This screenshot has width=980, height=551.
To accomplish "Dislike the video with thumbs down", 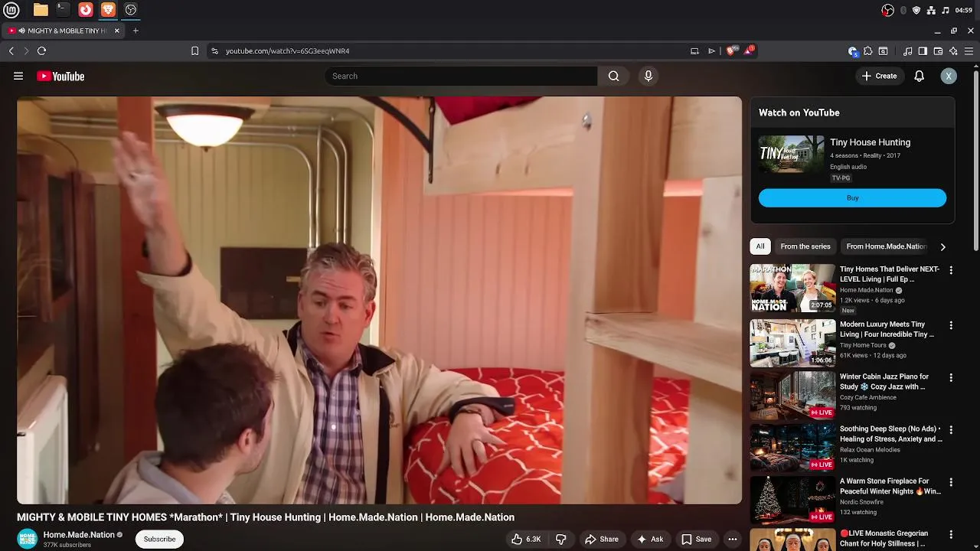I will (560, 539).
